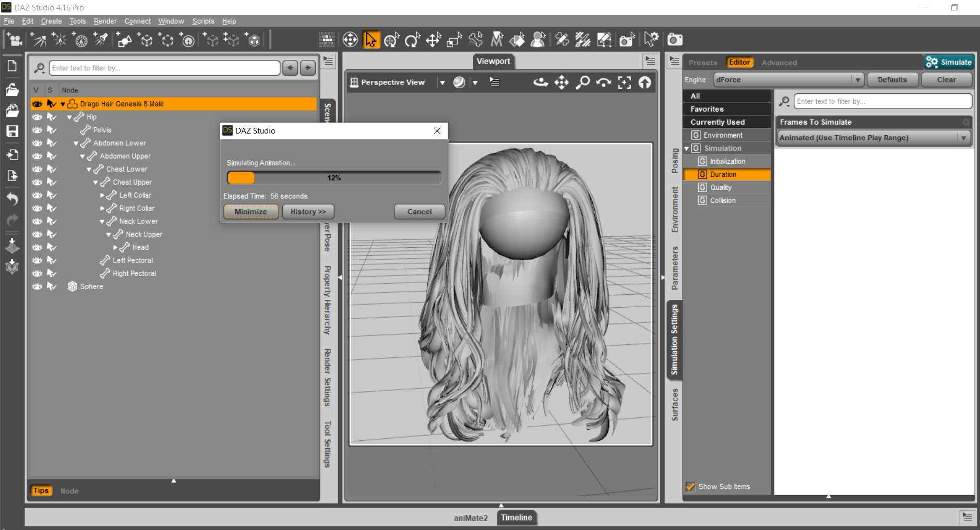This screenshot has width=980, height=530.
Task: Click the viewport Orbit camera icon
Action: coord(541,82)
